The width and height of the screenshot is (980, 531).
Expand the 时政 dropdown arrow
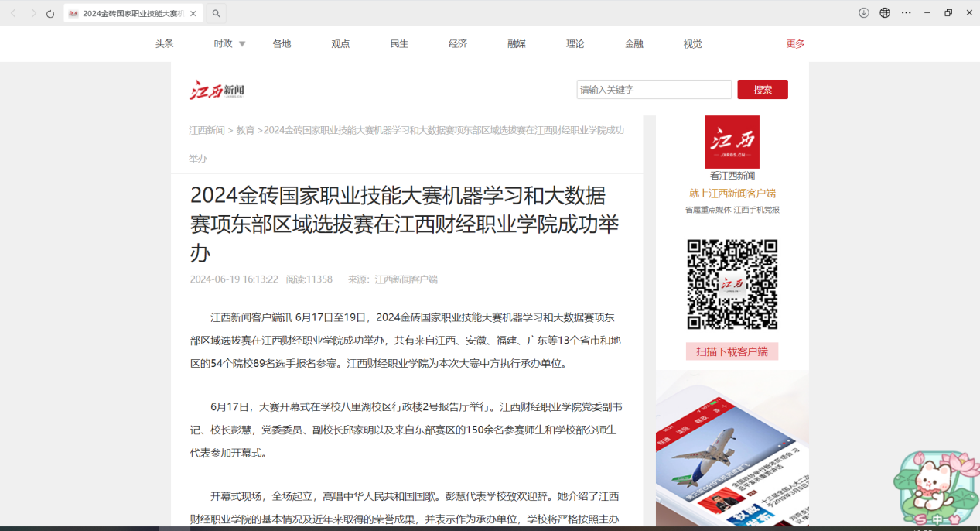click(242, 44)
